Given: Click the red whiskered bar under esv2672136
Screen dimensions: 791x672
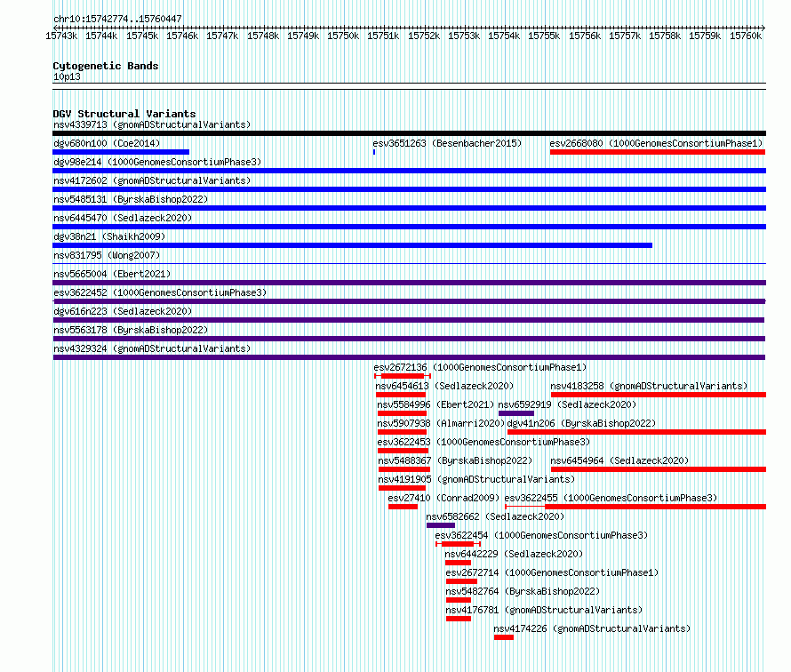Looking at the screenshot, I should (403, 376).
